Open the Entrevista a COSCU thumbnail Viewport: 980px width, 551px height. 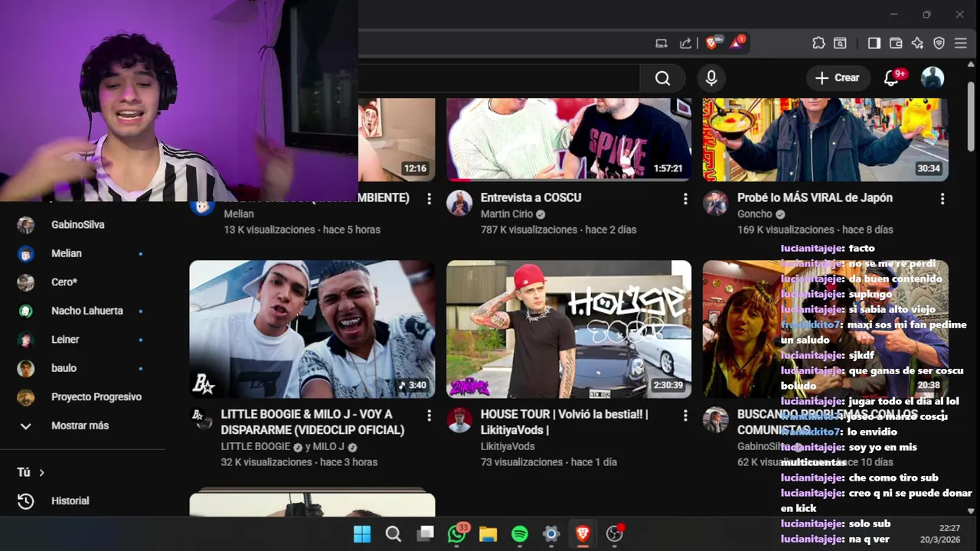569,139
